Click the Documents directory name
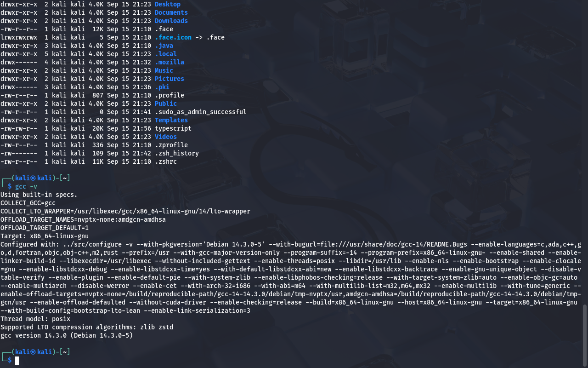Viewport: 588px width, 368px height. [171, 12]
